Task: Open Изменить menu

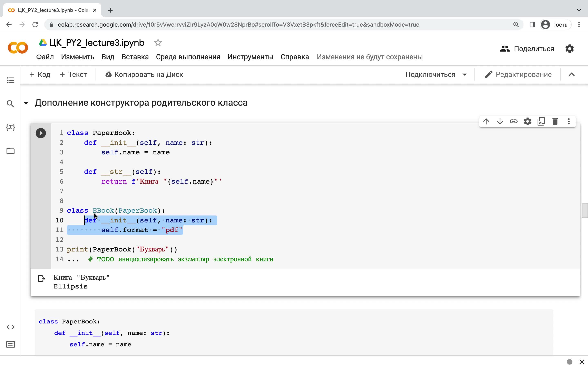Action: point(78,57)
